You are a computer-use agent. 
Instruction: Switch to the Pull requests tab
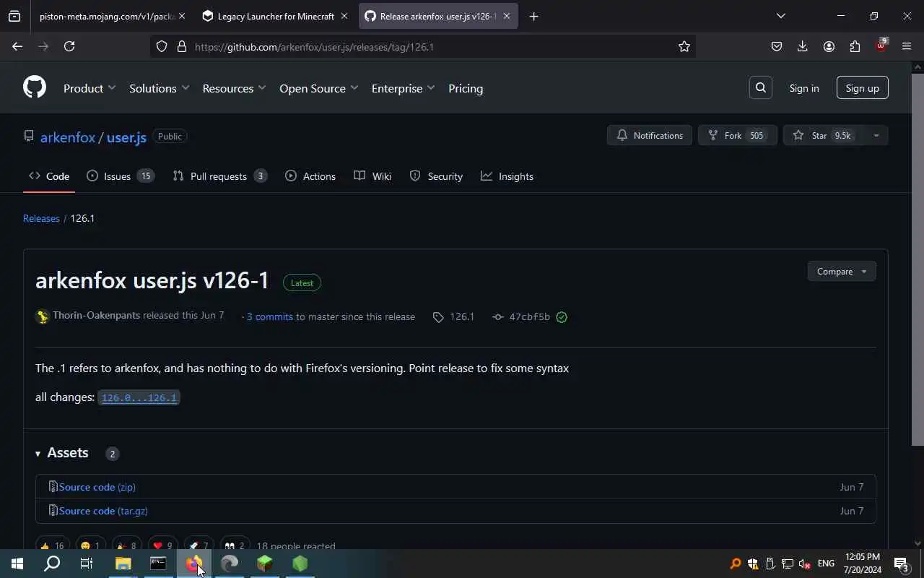[220, 176]
